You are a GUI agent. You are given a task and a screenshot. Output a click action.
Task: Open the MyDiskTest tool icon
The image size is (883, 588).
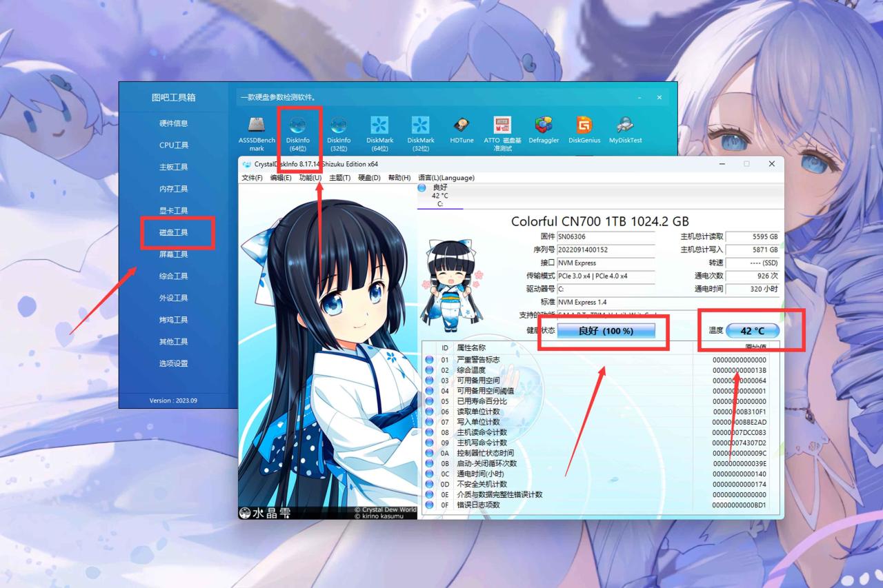tap(625, 125)
